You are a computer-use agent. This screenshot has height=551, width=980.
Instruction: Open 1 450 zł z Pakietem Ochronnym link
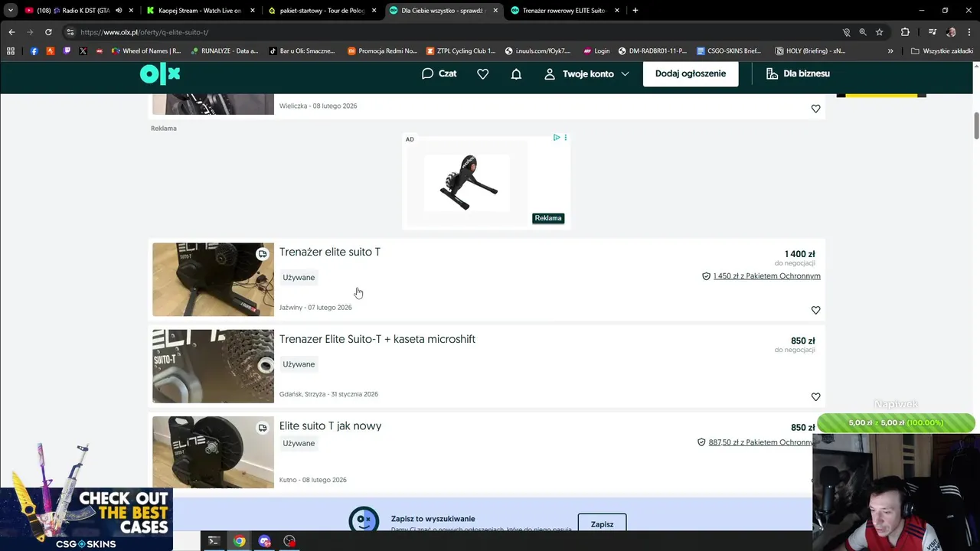766,275
